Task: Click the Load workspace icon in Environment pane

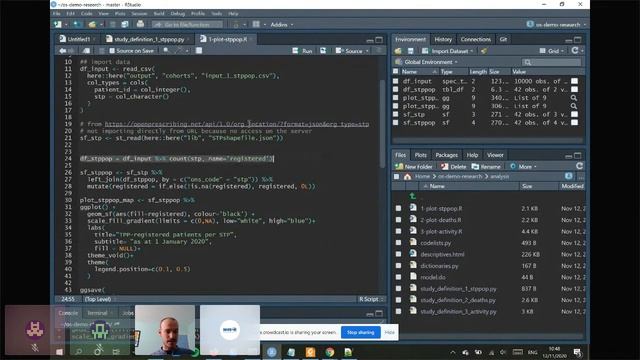Action: [398, 51]
